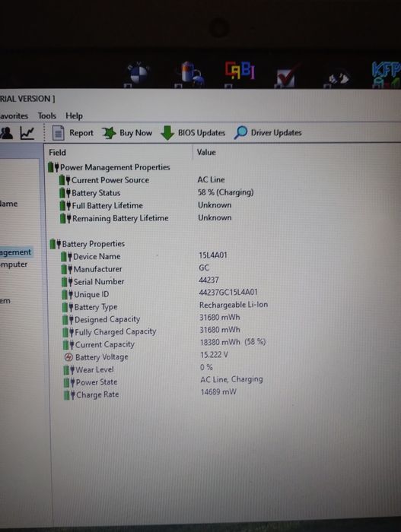
Task: Click the Driver Updates magnifier icon
Action: (241, 132)
